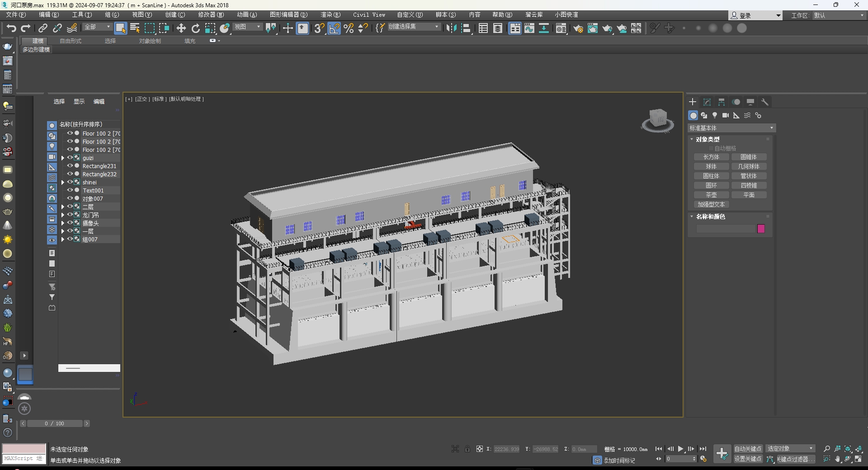Toggle visibility of Rectangle231
The width and height of the screenshot is (868, 470).
click(70, 166)
